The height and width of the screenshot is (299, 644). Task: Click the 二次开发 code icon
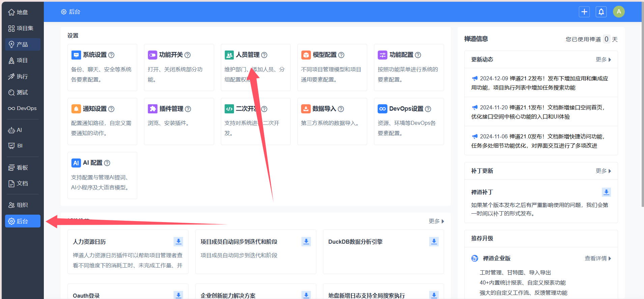pos(229,109)
